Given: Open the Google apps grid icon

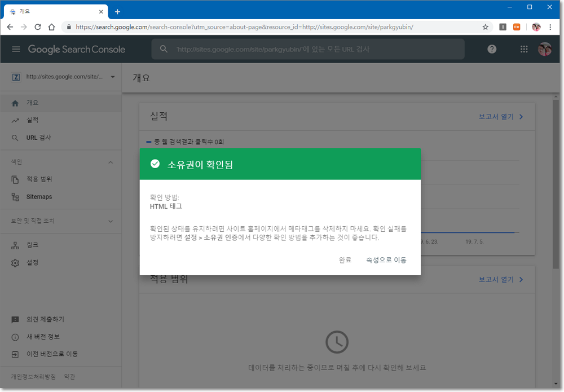Looking at the screenshot, I should coord(524,49).
